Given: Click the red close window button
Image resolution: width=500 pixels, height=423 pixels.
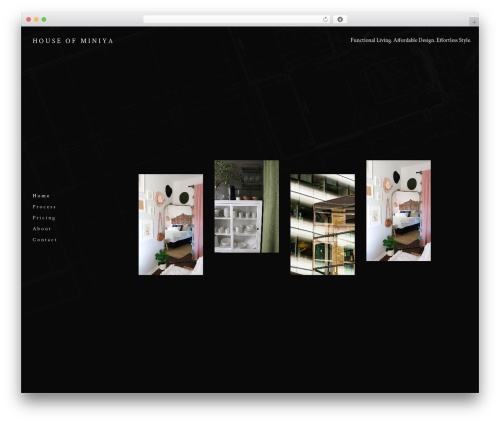Looking at the screenshot, I should (29, 19).
